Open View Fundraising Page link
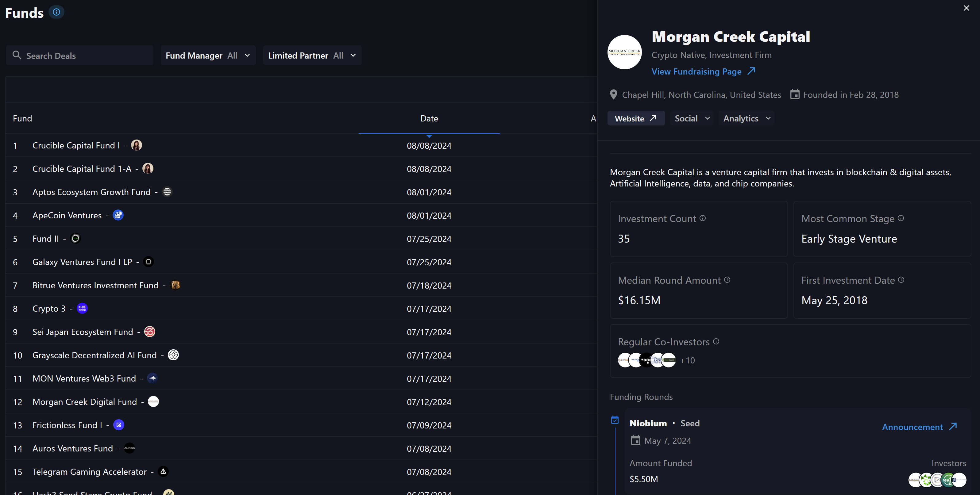 pos(703,71)
